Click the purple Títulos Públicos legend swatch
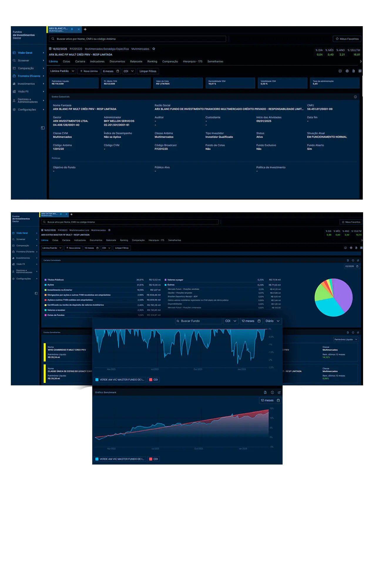Image resolution: width=376 pixels, height=588 pixels. [46, 280]
